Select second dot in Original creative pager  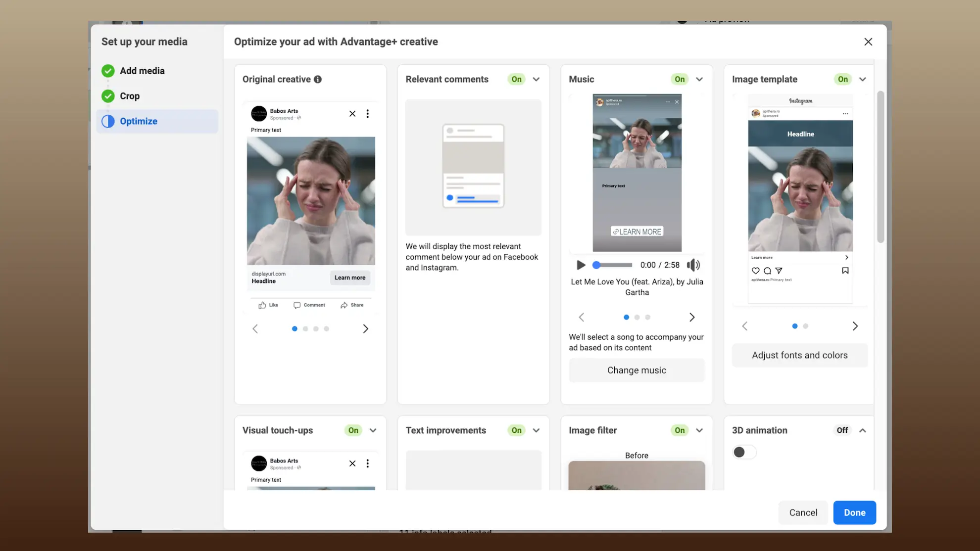pyautogui.click(x=305, y=329)
